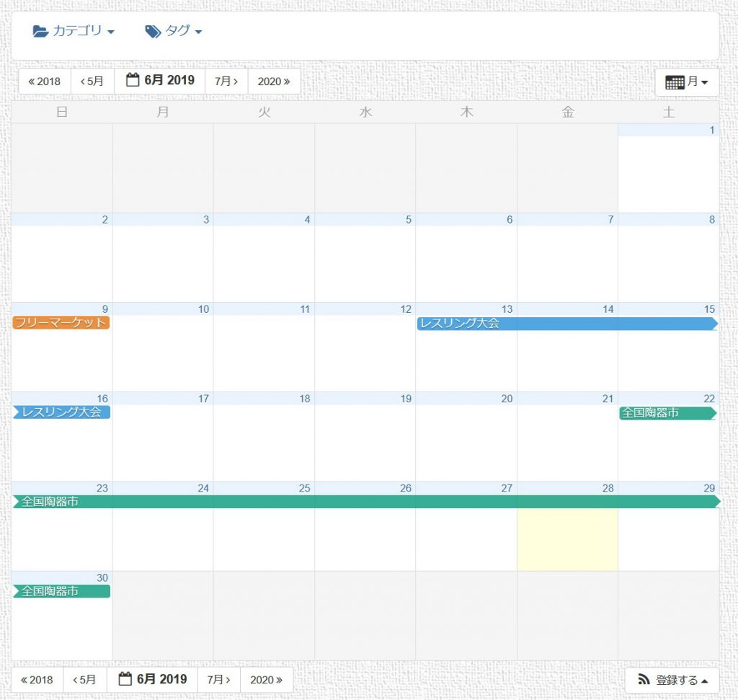The height and width of the screenshot is (700, 738).
Task: Click the bottom calendar icon date picker
Action: (x=125, y=679)
